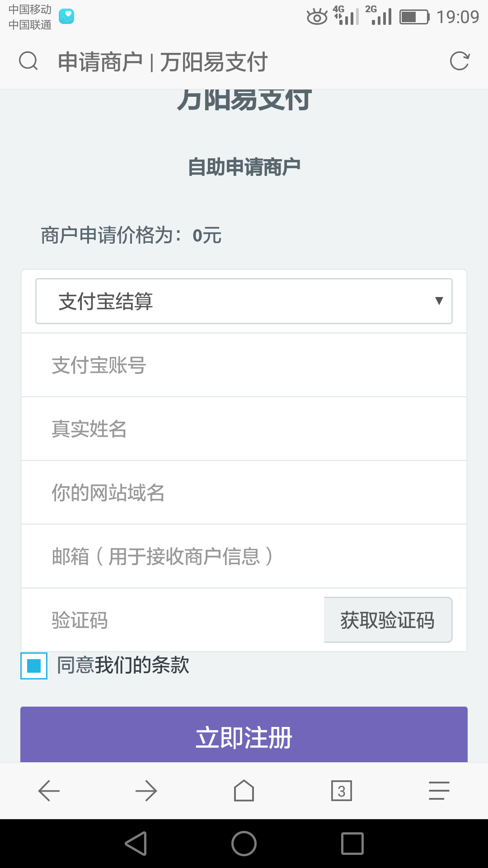Click the 真实姓名 name input field
The height and width of the screenshot is (868, 488).
(181, 429)
